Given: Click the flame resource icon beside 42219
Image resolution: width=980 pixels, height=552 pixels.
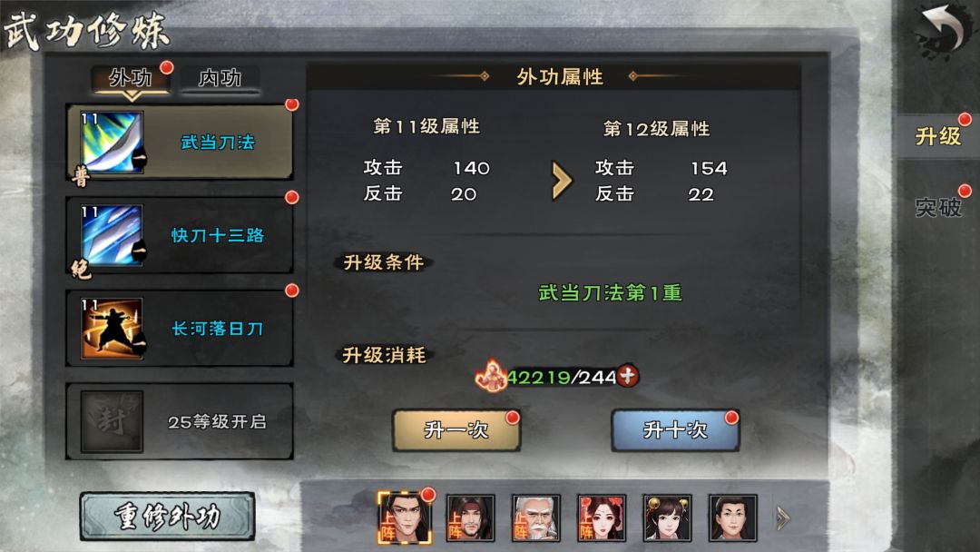Looking at the screenshot, I should pyautogui.click(x=491, y=376).
